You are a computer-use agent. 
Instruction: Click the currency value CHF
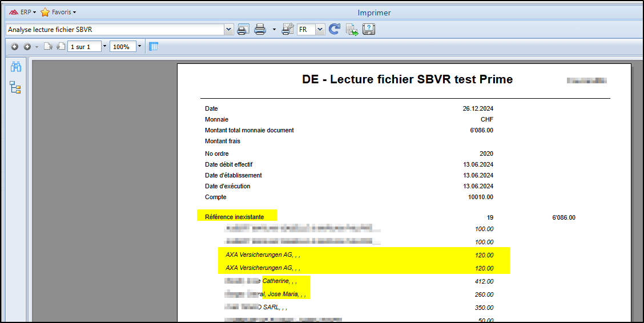coord(486,119)
